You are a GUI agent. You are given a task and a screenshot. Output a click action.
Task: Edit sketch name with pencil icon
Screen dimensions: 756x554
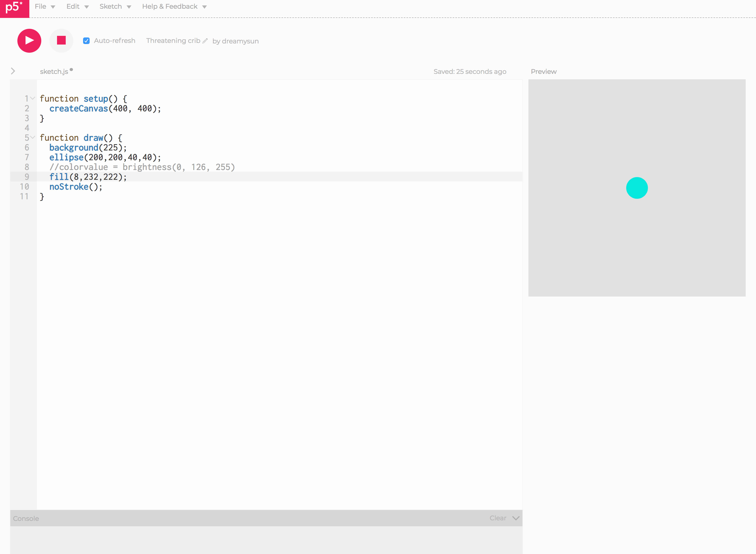point(205,41)
